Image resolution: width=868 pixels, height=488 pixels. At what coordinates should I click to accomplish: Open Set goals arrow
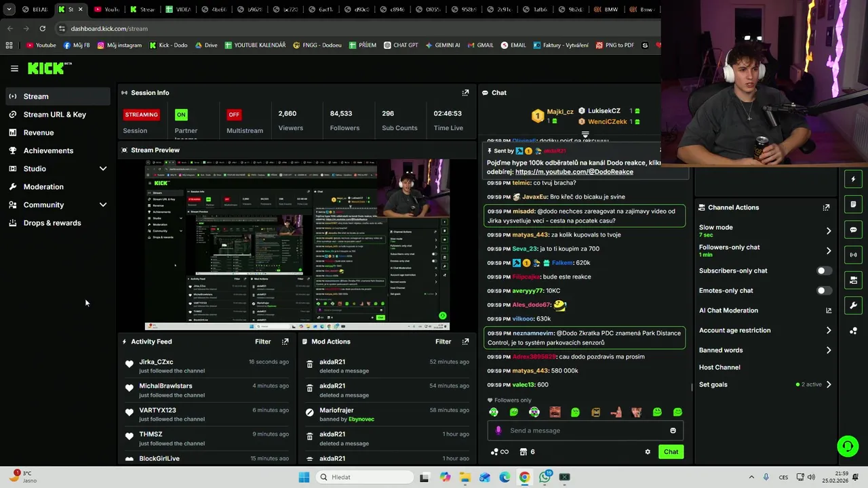(x=829, y=385)
